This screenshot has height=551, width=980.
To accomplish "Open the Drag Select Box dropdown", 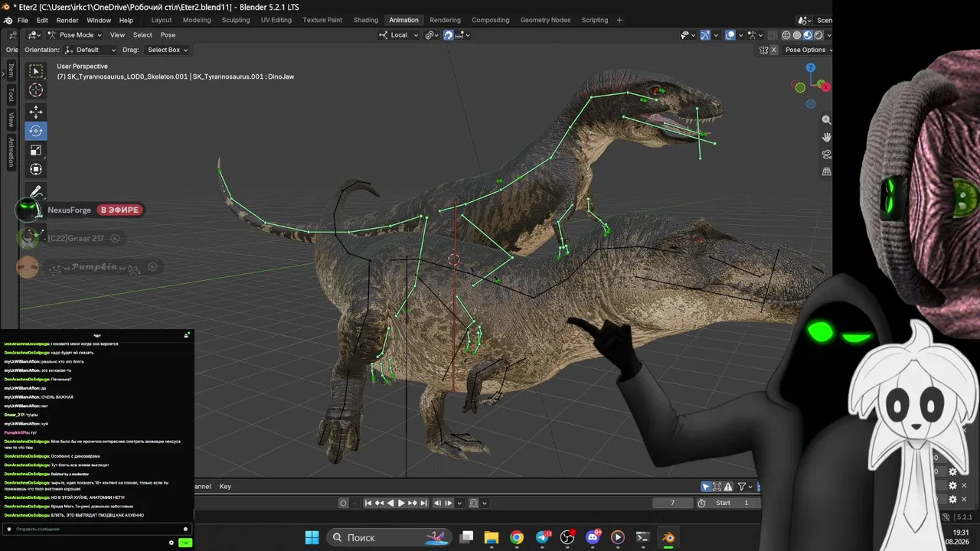I will pyautogui.click(x=167, y=50).
